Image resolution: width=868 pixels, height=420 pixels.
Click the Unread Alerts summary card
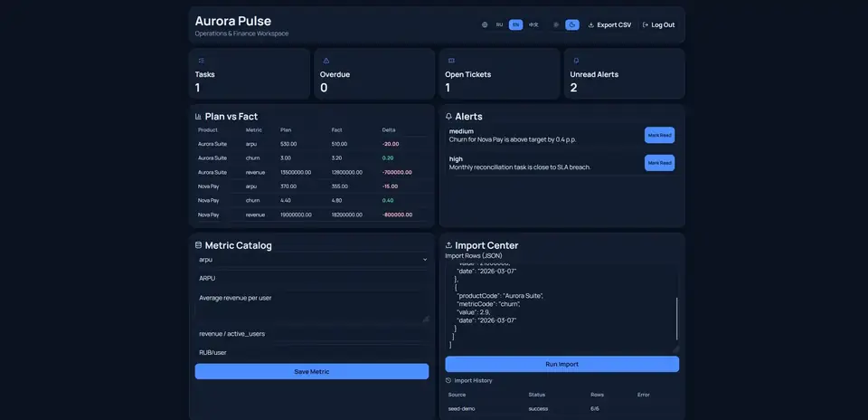(625, 73)
